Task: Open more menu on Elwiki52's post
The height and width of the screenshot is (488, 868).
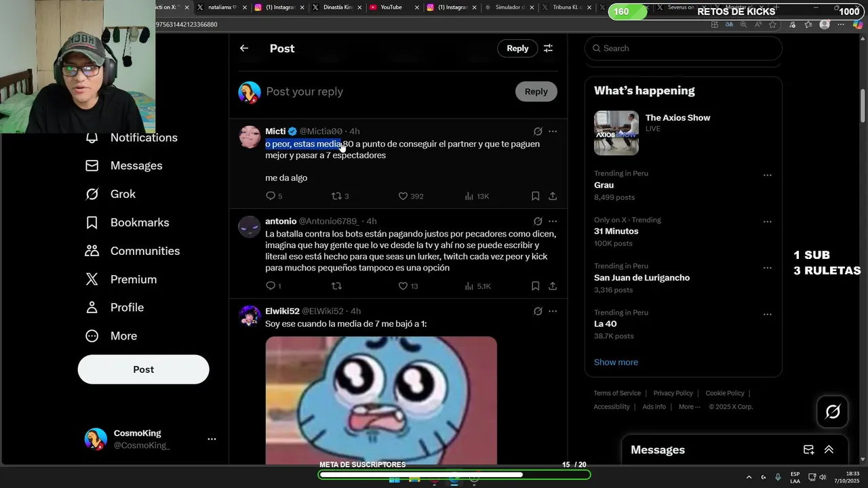Action: click(x=553, y=312)
